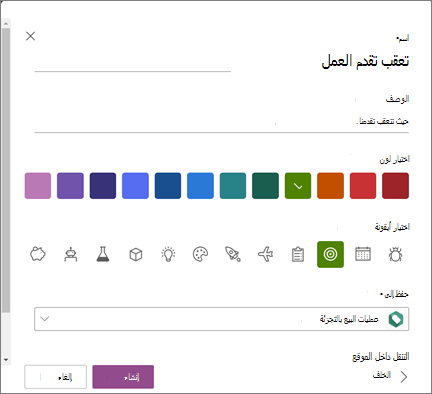
Task: Click the purple create button
Action: (123, 377)
